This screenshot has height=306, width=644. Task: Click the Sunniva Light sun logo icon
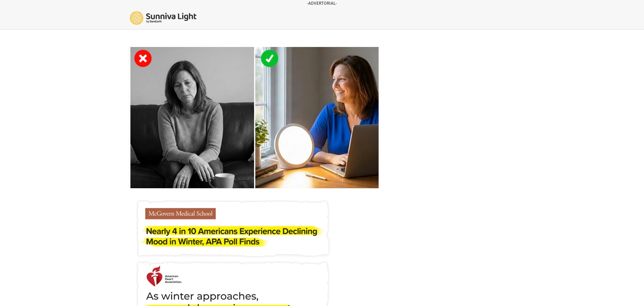click(137, 18)
